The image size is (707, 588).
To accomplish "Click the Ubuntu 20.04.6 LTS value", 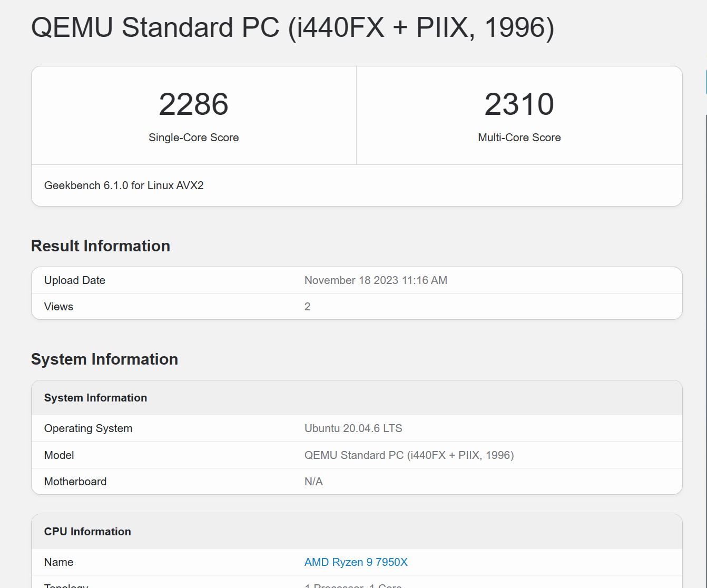I will 353,428.
